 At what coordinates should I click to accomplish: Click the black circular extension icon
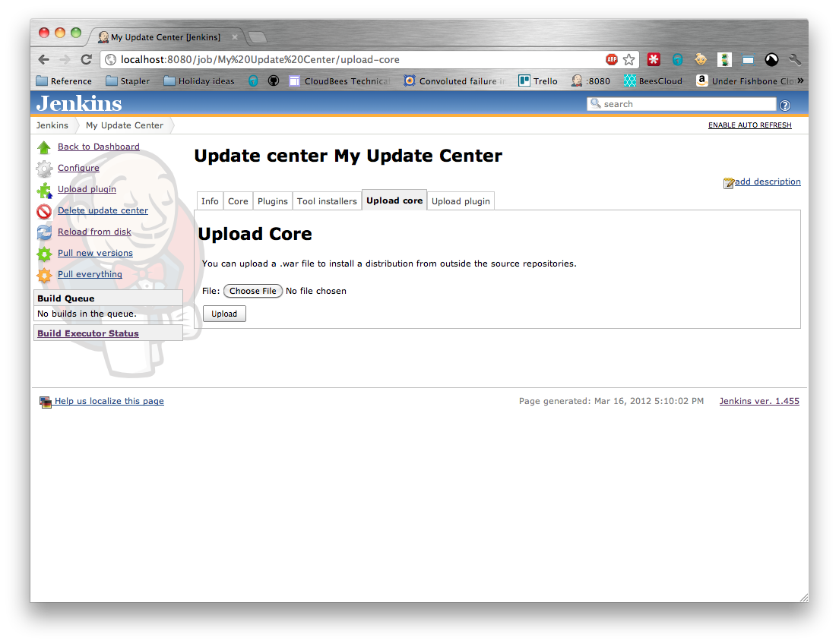click(771, 59)
